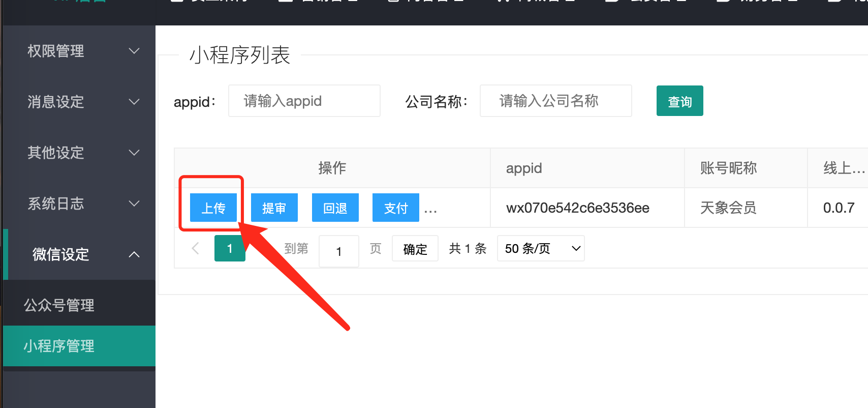Viewport: 868px width, 408px height.
Task: Select 小程序管理 in the sidebar
Action: point(59,346)
